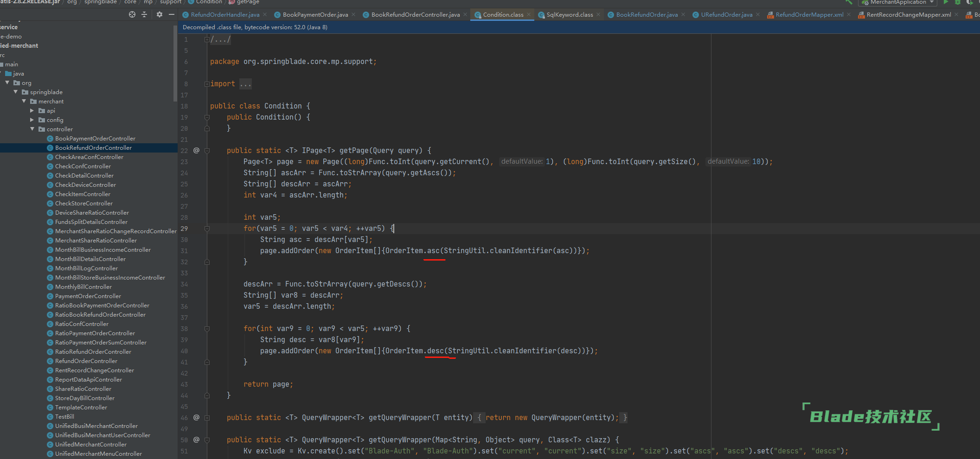Select TestBill class in tree
980x459 pixels.
point(64,416)
